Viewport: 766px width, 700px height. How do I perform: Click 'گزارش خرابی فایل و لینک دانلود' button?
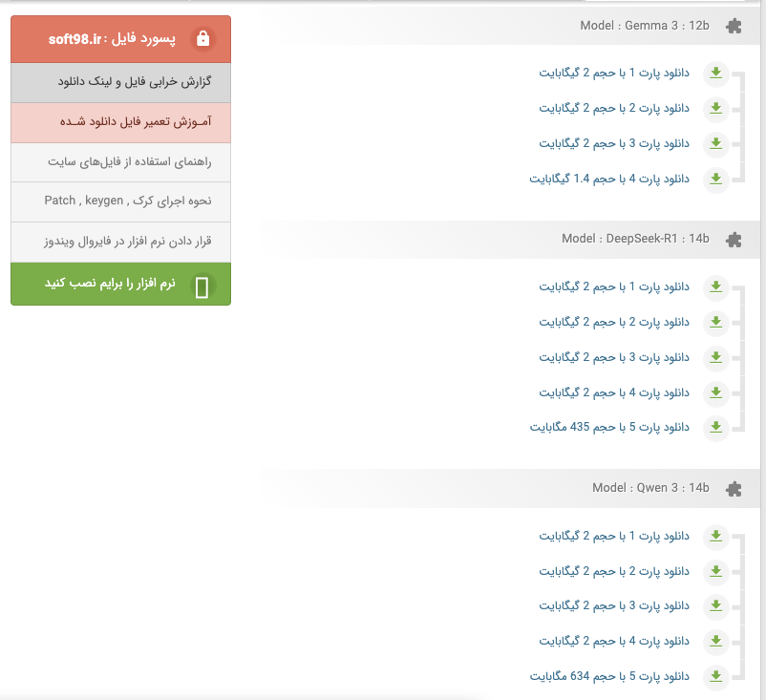pos(120,82)
